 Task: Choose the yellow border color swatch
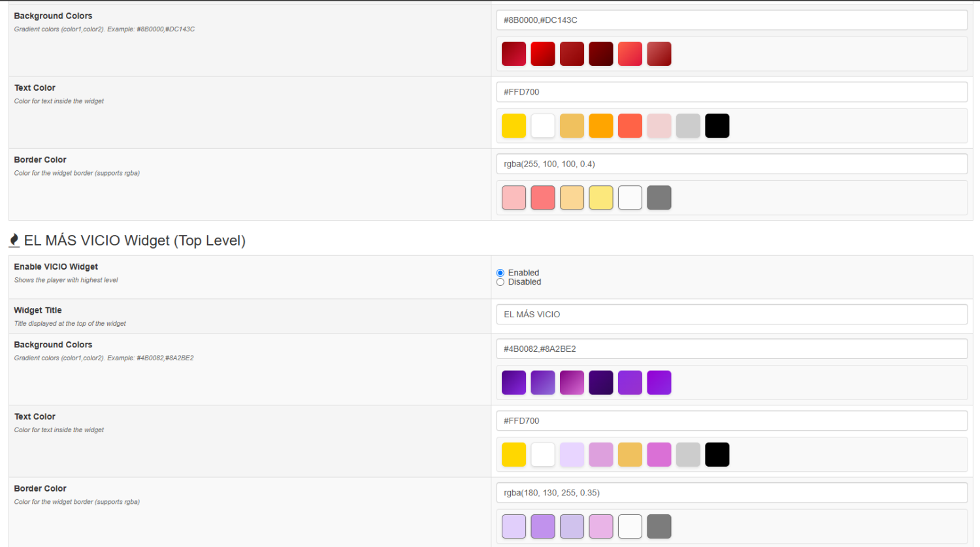click(x=600, y=198)
